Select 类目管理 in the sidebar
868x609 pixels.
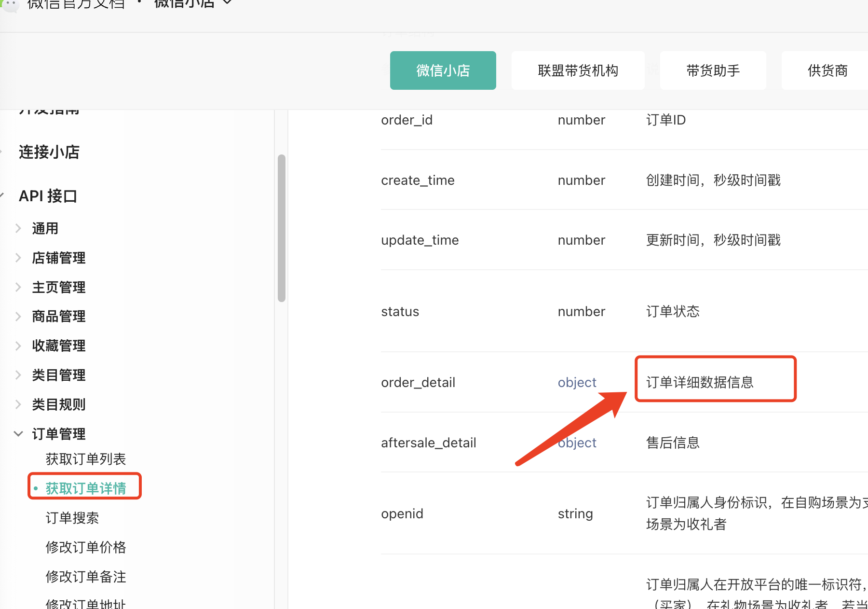coord(59,375)
